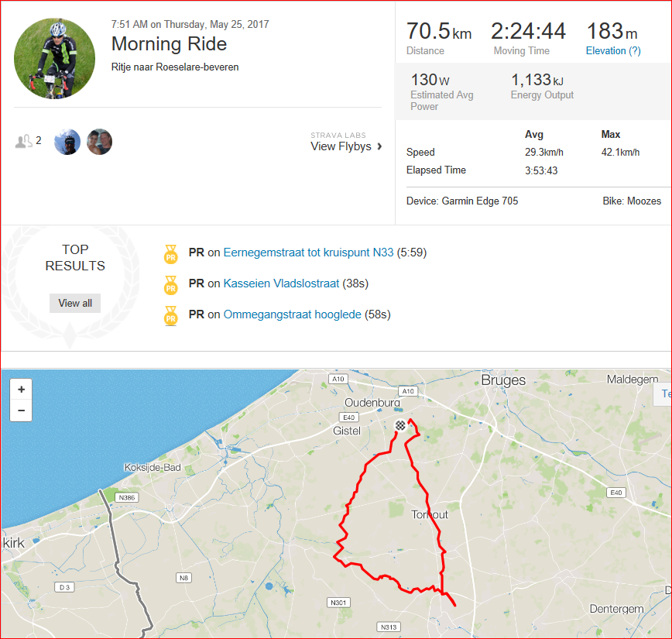
Task: Click the checkered finish flag marker on map
Action: pyautogui.click(x=399, y=425)
